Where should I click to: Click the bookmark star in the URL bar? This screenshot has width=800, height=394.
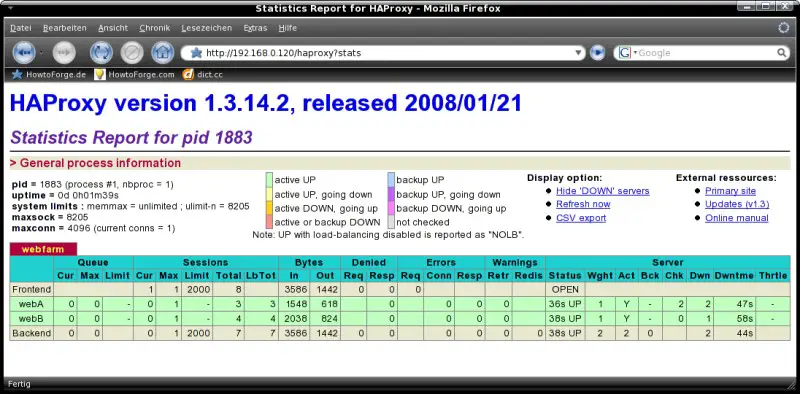tap(196, 53)
